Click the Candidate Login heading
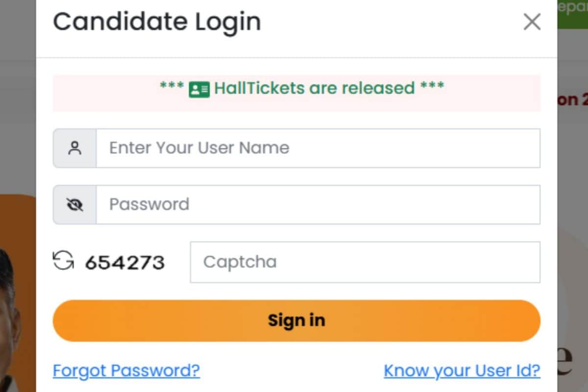588x392 pixels. (x=157, y=22)
